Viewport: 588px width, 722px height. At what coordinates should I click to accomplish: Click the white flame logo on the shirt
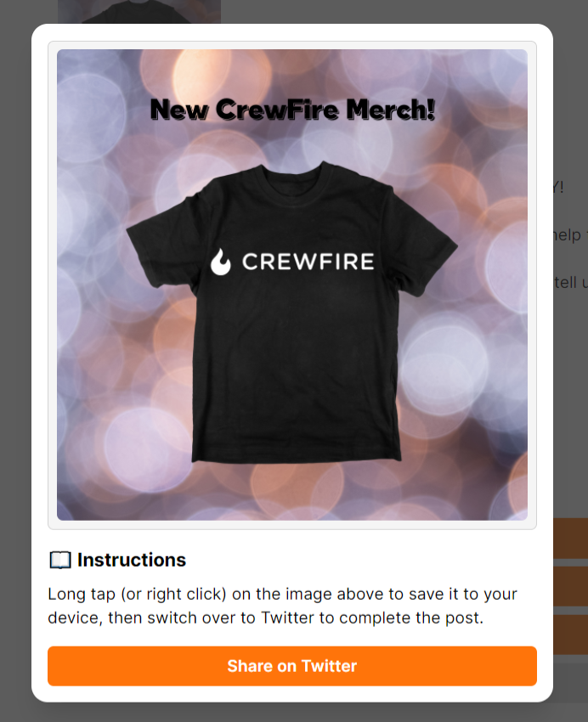tap(221, 262)
